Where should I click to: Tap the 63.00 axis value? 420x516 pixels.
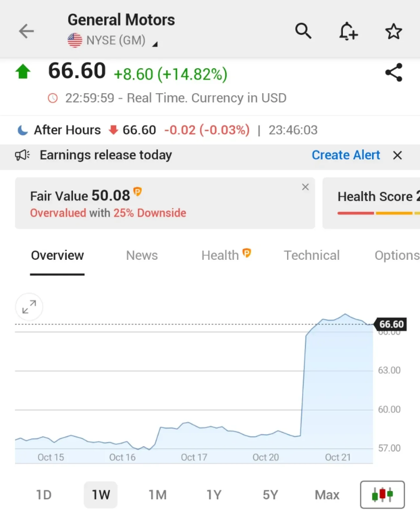pyautogui.click(x=389, y=370)
